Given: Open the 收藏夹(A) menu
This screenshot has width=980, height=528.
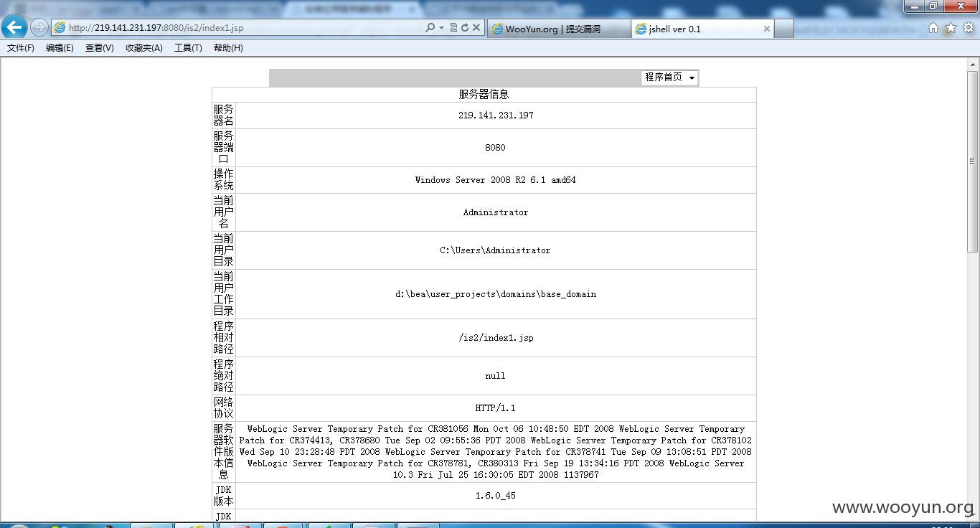Looking at the screenshot, I should [x=144, y=48].
